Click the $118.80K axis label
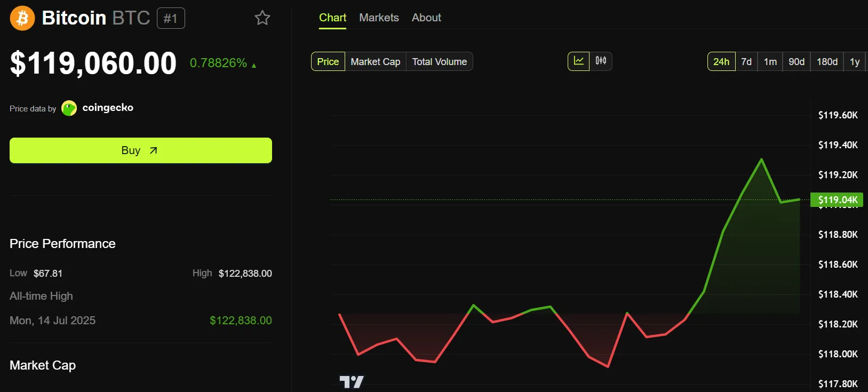Screen dimensions: 868x392 [838, 235]
